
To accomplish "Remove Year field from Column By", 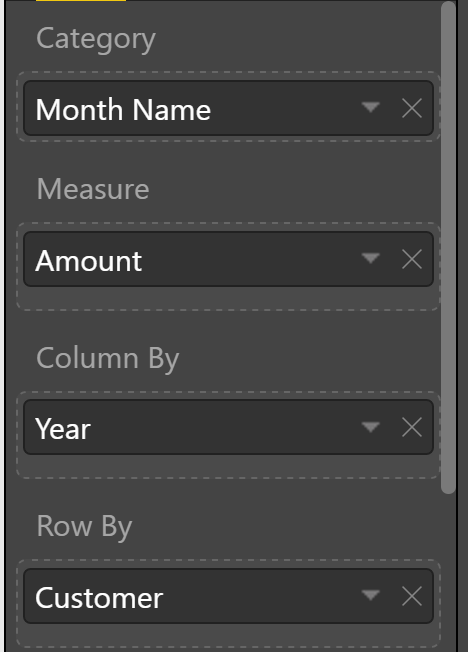I will click(x=412, y=427).
